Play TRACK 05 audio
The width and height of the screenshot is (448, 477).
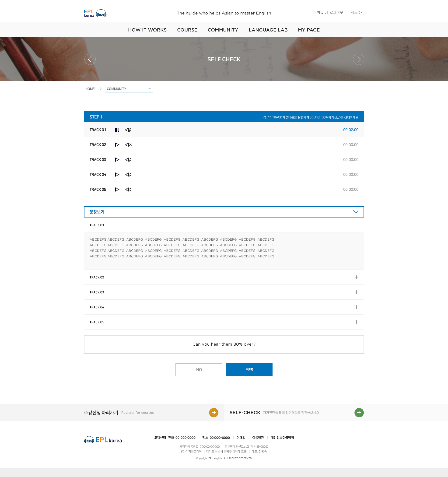pos(117,189)
